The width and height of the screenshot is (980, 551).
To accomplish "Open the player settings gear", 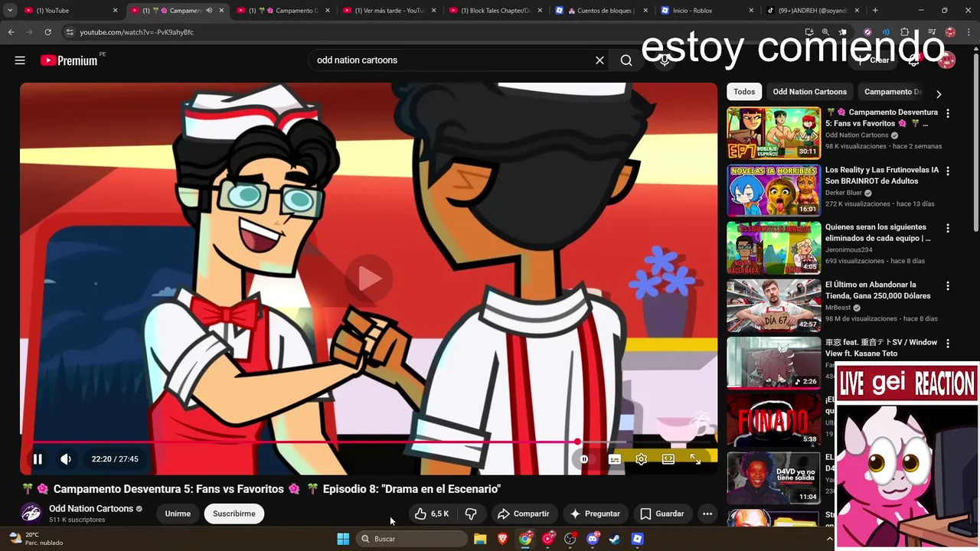I will coord(642,459).
